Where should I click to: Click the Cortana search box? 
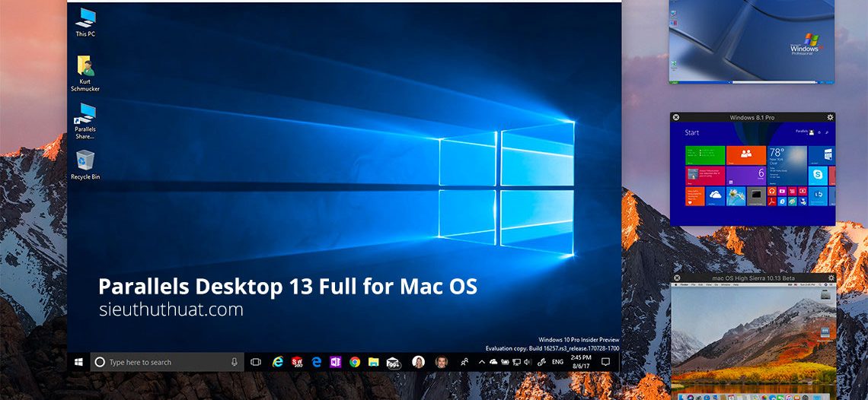[168, 362]
